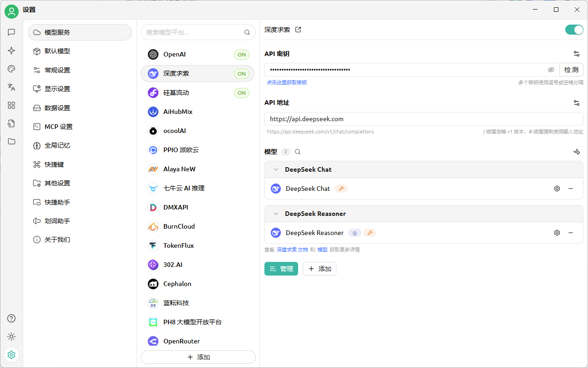The height and width of the screenshot is (368, 588).
Task: Toggle the DeepSeek provider enable switch
Action: [x=574, y=30]
